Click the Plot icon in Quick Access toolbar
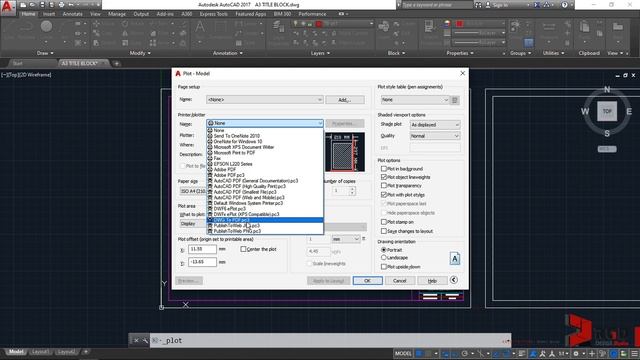Viewport: 640px width, 360px height. pyautogui.click(x=61, y=5)
